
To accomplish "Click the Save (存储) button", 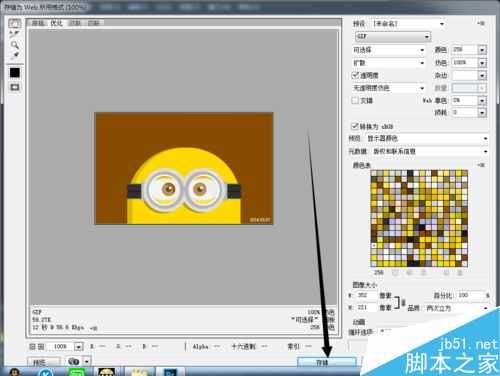I will click(x=326, y=363).
